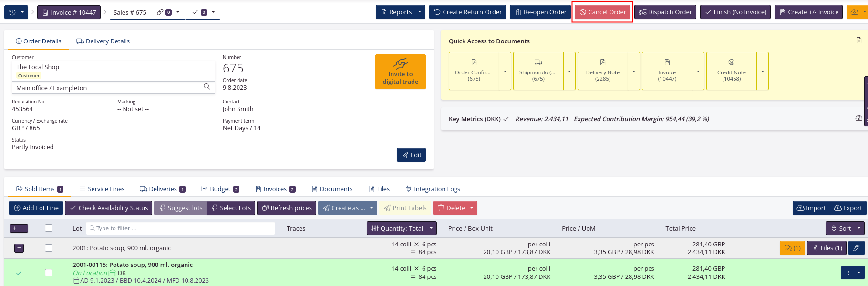Open the Order Confirmation (675) document
868x286 pixels.
[x=474, y=71]
